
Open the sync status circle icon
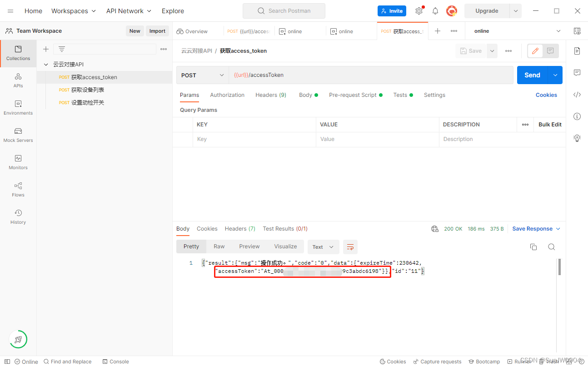pos(18,339)
